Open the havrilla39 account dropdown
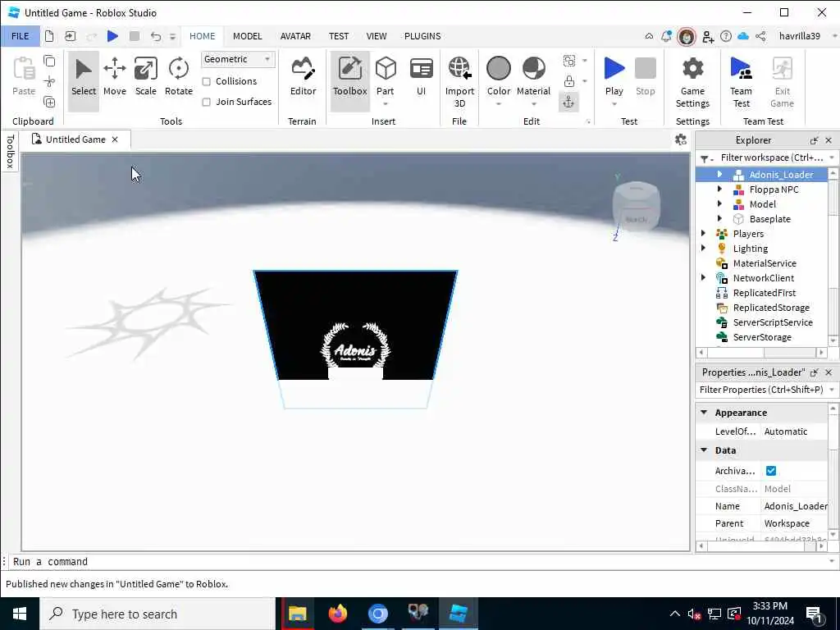This screenshot has width=840, height=630. point(834,36)
